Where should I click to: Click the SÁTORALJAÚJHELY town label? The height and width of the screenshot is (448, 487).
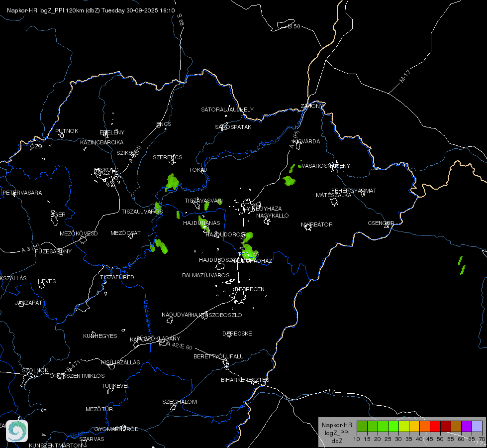click(227, 110)
